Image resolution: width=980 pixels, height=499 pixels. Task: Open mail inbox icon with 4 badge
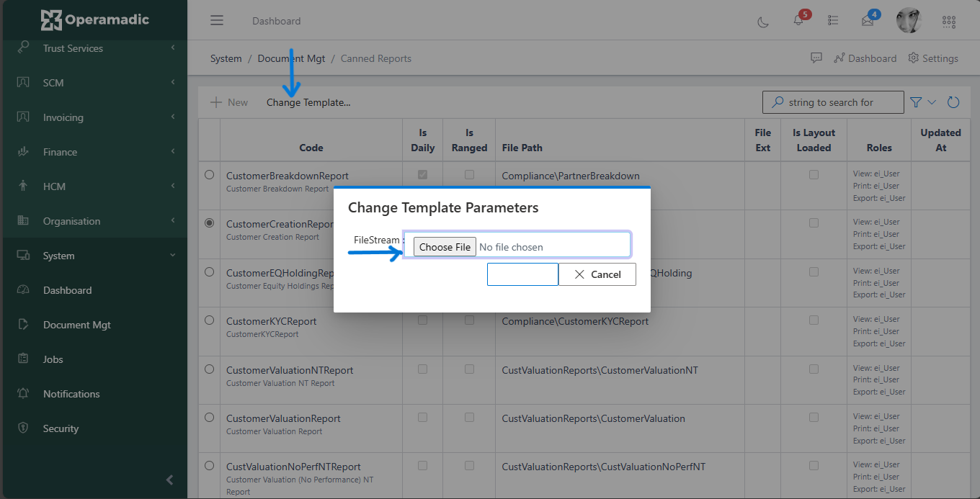click(868, 21)
